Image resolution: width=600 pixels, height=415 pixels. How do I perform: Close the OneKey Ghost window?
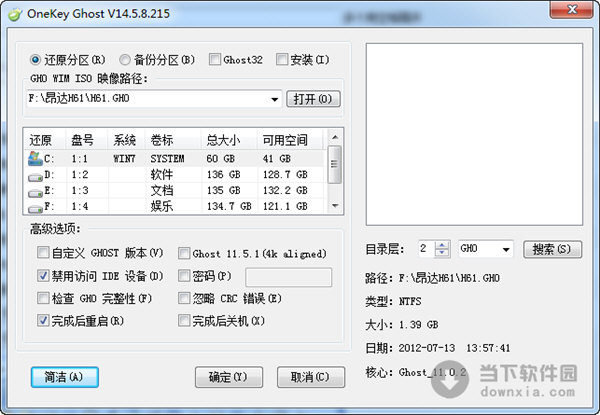(x=572, y=10)
